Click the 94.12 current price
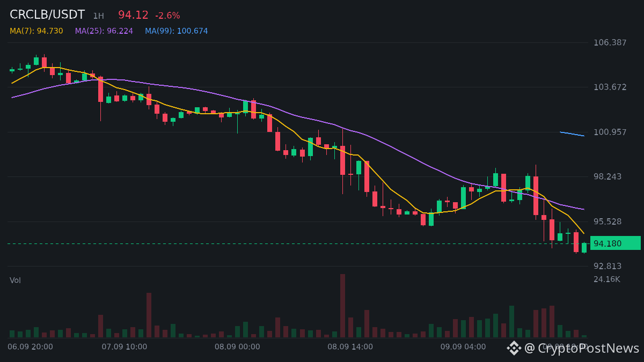Image resolution: width=644 pixels, height=362 pixels. (133, 15)
